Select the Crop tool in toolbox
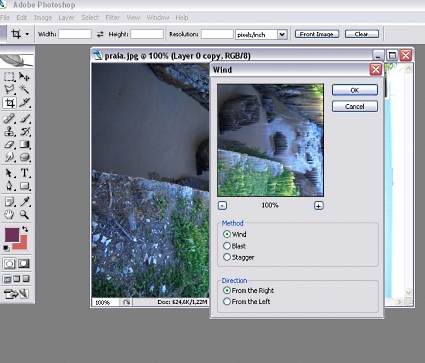 click(9, 103)
